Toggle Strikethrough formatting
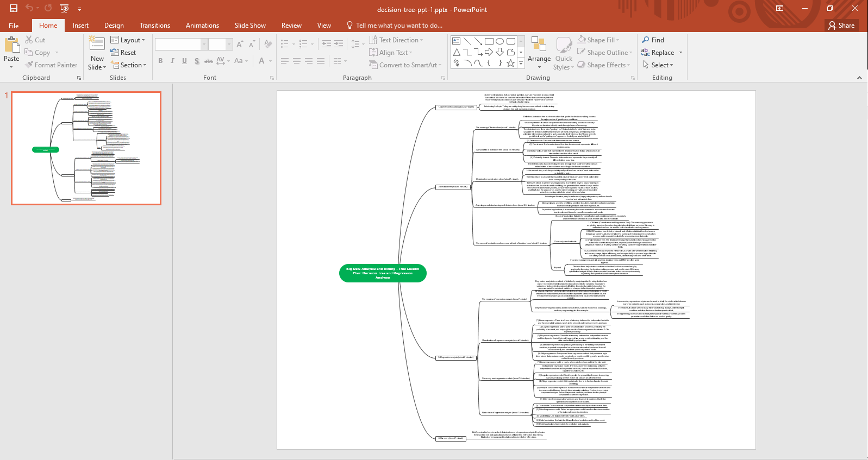The height and width of the screenshot is (460, 868). [208, 61]
